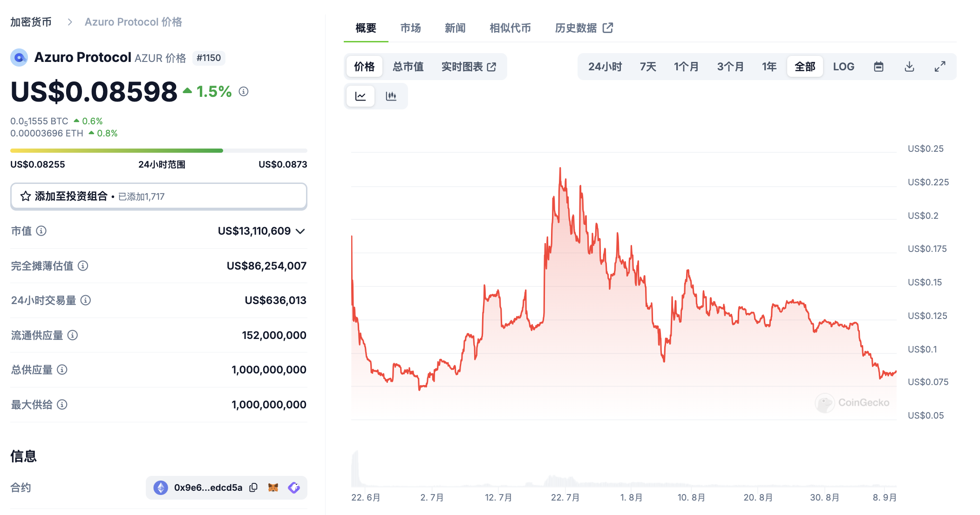Image resolution: width=980 pixels, height=515 pixels.
Task: Switch chart view to 总市值
Action: tap(408, 66)
